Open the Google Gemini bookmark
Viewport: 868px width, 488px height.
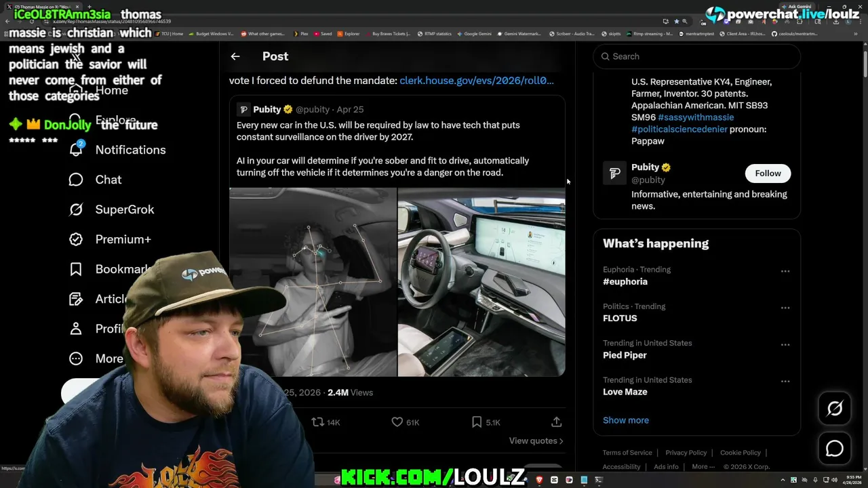[475, 33]
